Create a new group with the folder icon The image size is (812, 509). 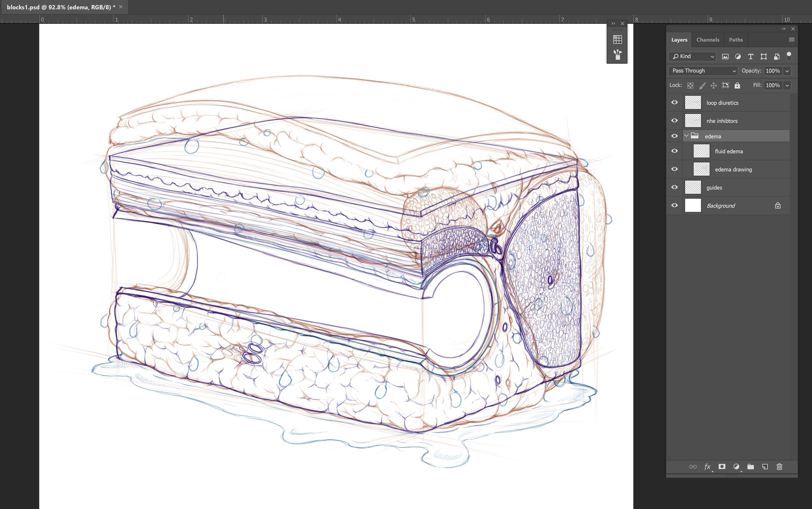[751, 466]
